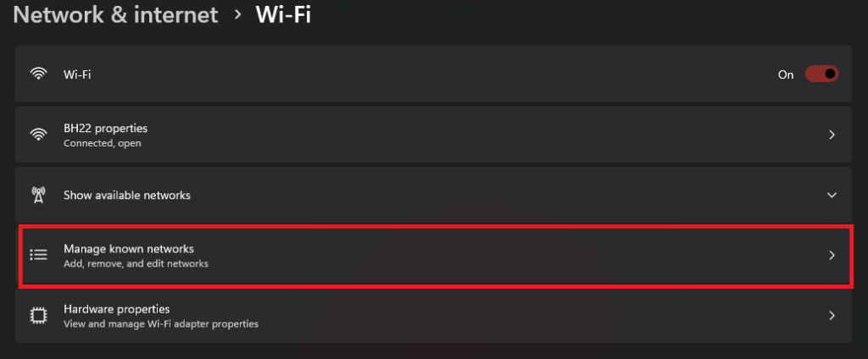Click the "Connected, open" status text
Viewport: 868px width, 359px height.
point(103,143)
